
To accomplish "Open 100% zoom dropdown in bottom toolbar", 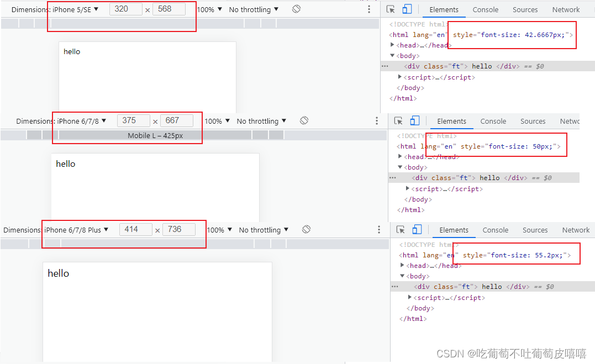I will 220,230.
